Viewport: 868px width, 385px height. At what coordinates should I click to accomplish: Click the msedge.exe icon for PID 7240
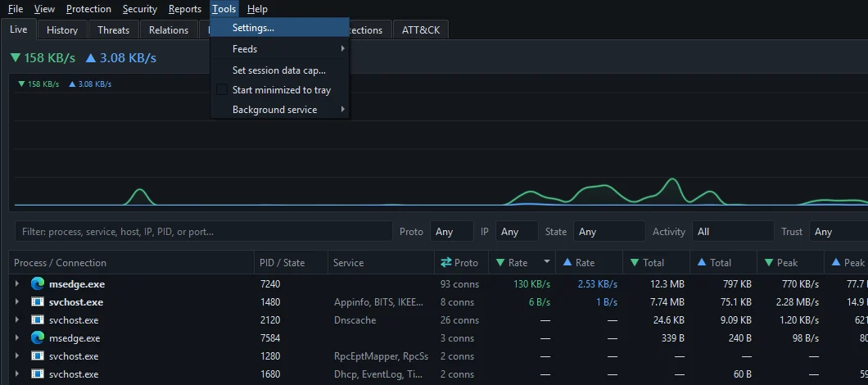click(x=37, y=284)
